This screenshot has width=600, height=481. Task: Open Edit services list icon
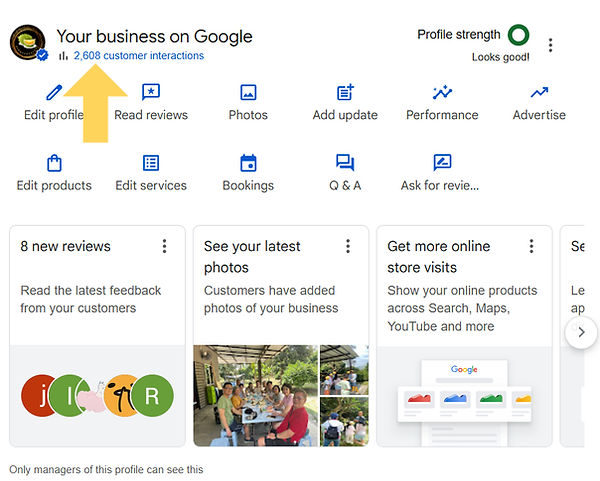tap(151, 163)
